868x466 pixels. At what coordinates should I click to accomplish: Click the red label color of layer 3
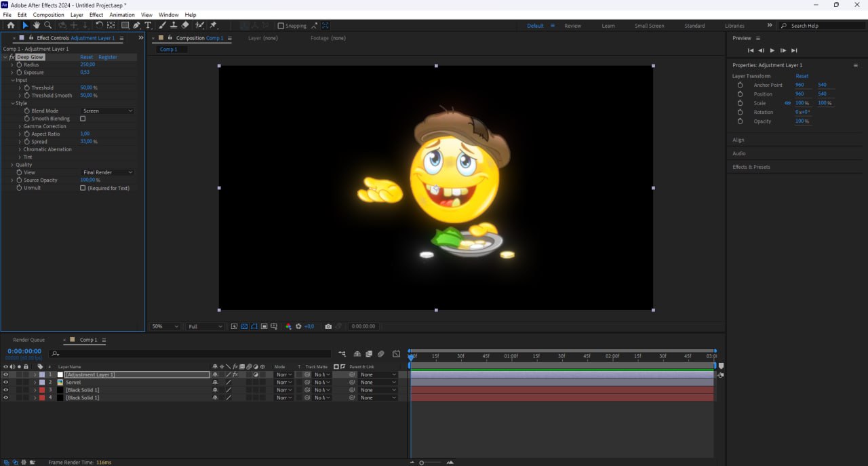pyautogui.click(x=42, y=390)
